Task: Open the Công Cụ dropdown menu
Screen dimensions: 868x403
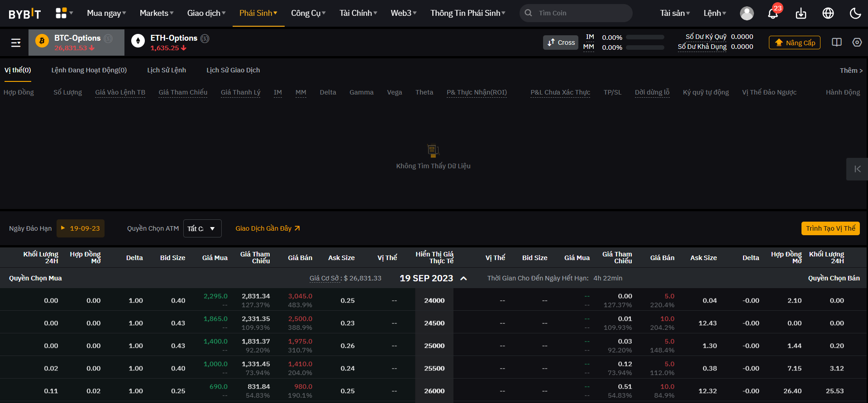Action: click(x=308, y=13)
